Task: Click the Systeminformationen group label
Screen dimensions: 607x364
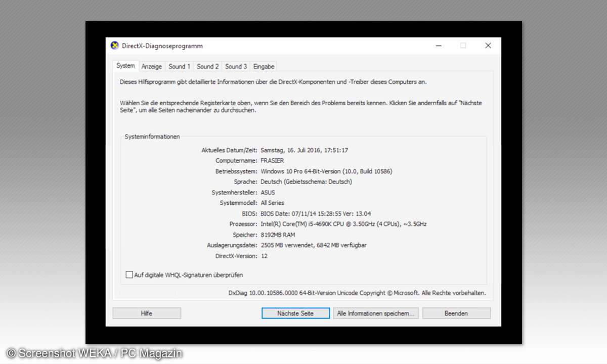Action: [152, 136]
